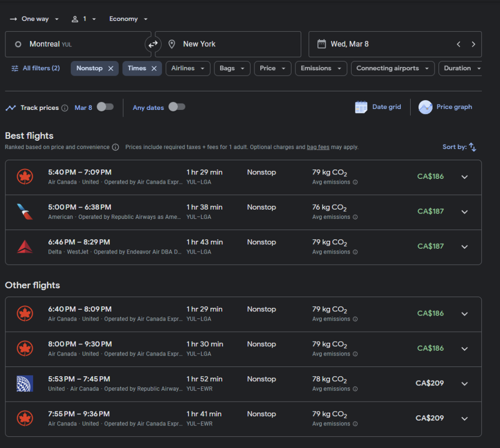The height and width of the screenshot is (448, 500).
Task: Go to previous day using left arrow
Action: [458, 44]
